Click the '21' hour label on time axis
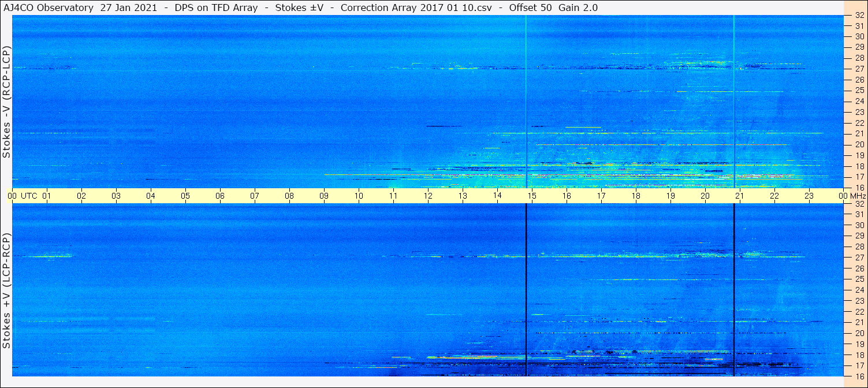 (740, 196)
